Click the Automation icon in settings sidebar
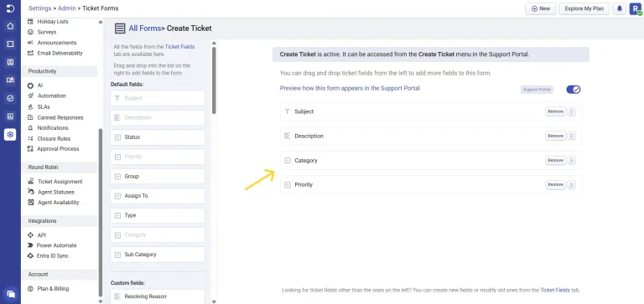The image size is (644, 304). click(30, 96)
